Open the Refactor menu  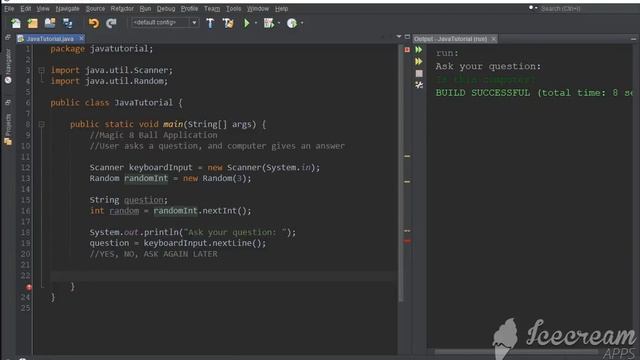point(122,9)
